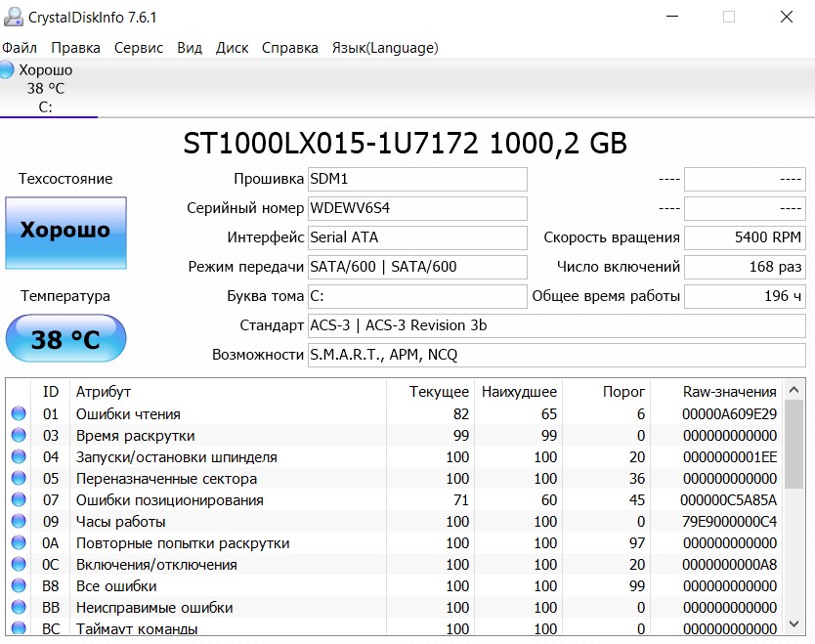Click the status orb of Часы работы row
The image size is (815, 644).
[19, 521]
